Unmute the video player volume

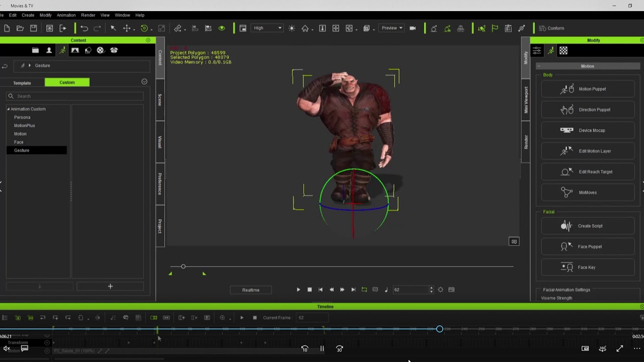pos(7,348)
